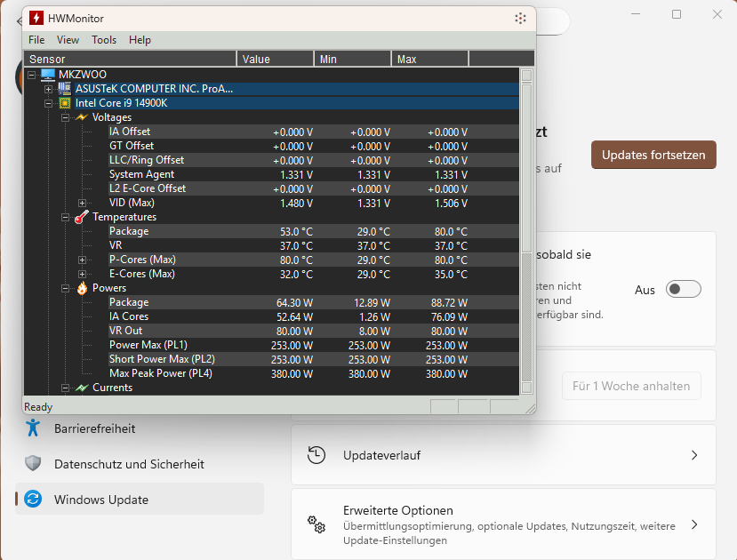Open the File menu
The width and height of the screenshot is (737, 560).
[36, 40]
